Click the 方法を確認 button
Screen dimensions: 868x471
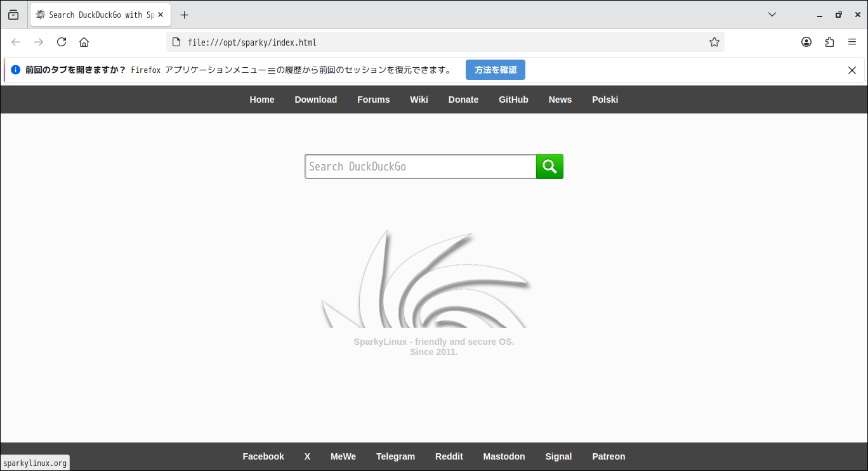496,70
